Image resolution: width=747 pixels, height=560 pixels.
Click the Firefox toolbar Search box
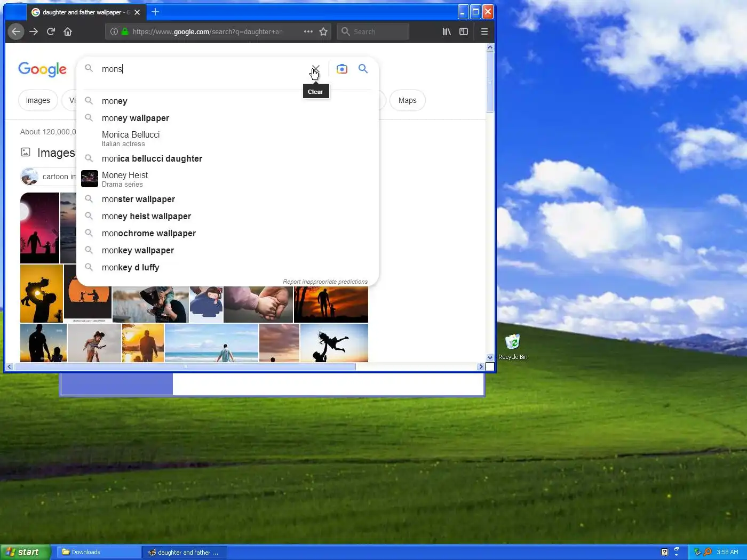point(373,31)
